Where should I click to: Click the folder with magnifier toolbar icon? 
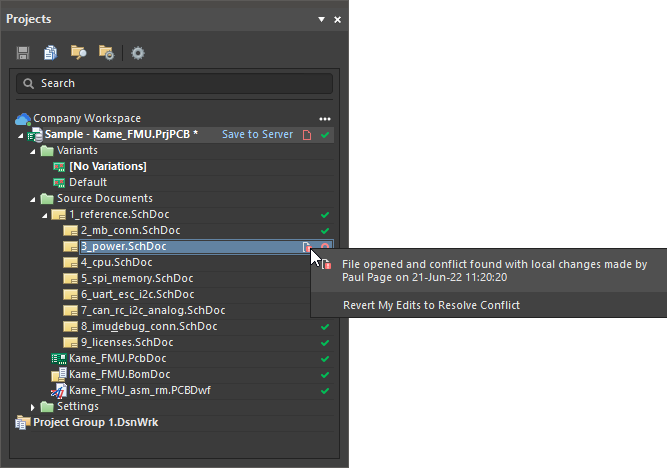(78, 53)
